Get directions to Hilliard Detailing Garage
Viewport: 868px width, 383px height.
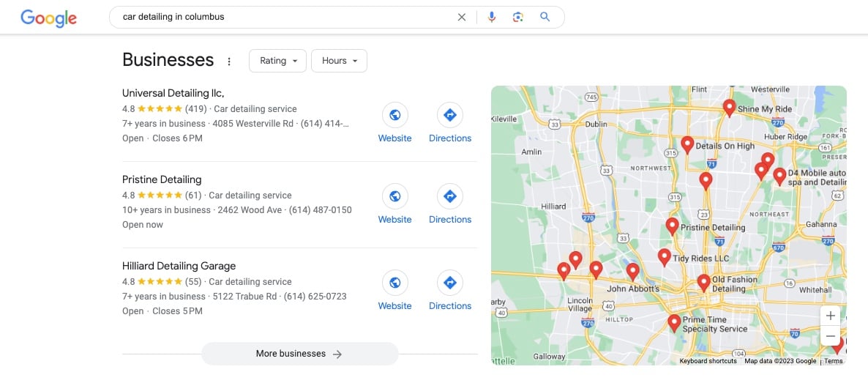[x=450, y=283]
